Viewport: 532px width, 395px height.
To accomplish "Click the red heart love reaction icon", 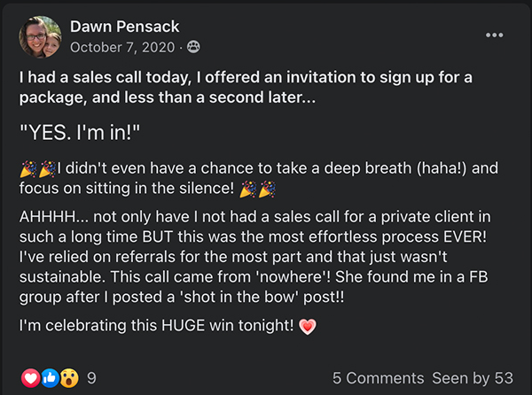I will pos(31,377).
